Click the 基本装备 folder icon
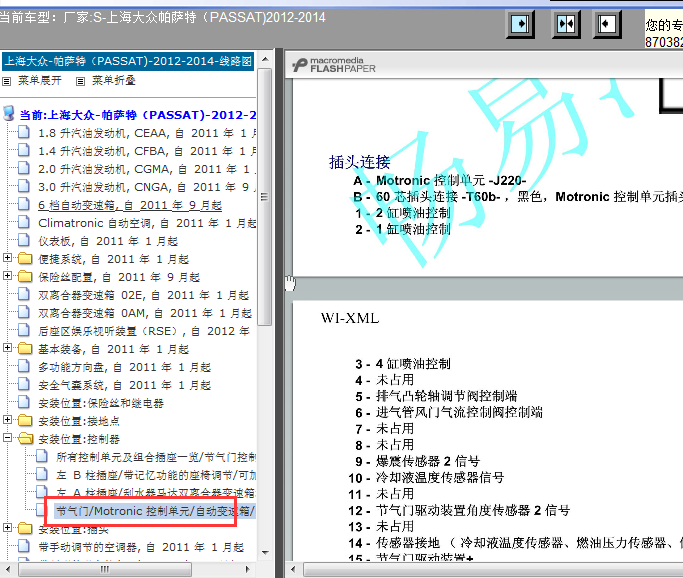Viewport: 683px width, 578px height. click(25, 349)
